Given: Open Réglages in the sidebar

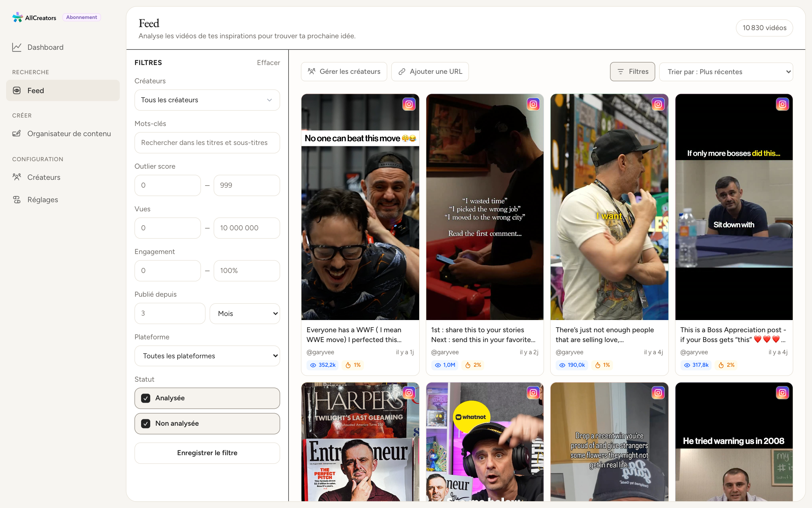Looking at the screenshot, I should click(x=63, y=199).
